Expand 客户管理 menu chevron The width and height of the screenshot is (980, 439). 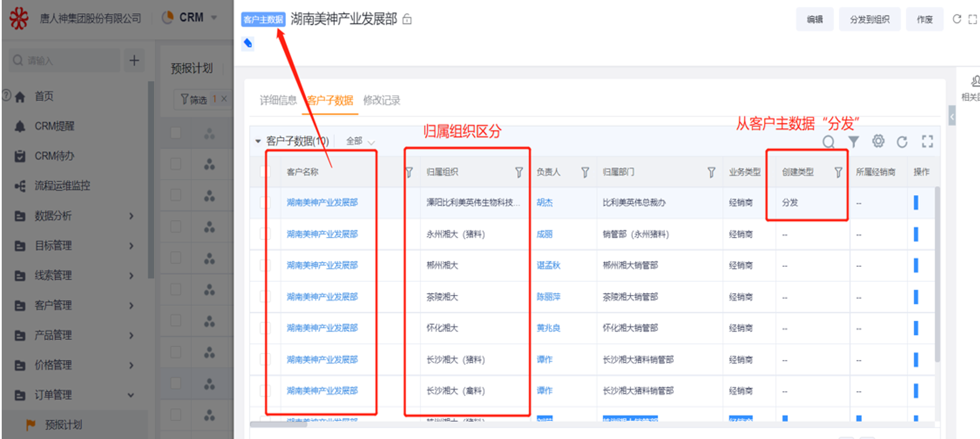[x=131, y=305]
